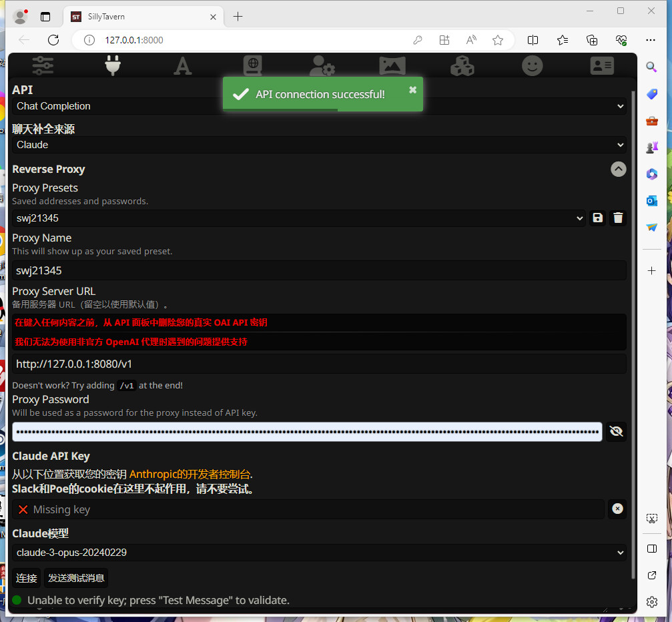This screenshot has width=672, height=622.
Task: Open the claude-3-opus-20240229 model dropdown
Action: coord(319,553)
